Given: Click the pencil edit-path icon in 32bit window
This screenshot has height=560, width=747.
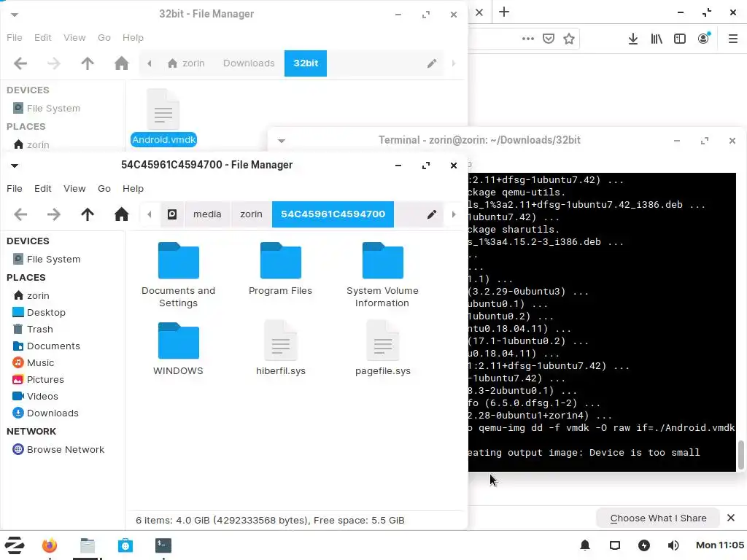Looking at the screenshot, I should [x=432, y=63].
